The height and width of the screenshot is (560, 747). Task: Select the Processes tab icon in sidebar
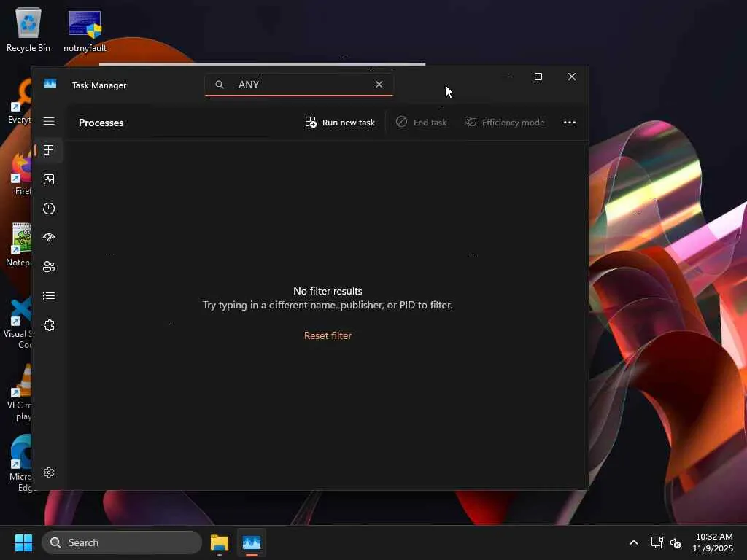49,150
